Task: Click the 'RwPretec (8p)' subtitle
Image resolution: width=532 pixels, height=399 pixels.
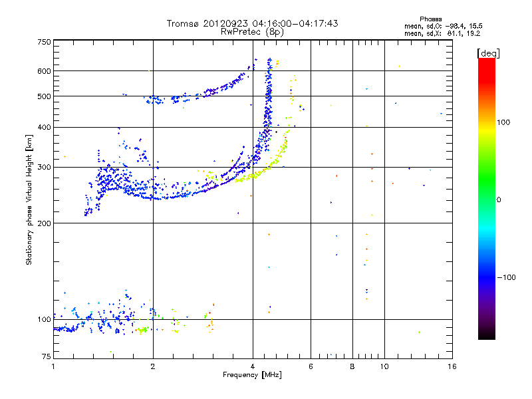Action: coord(252,32)
